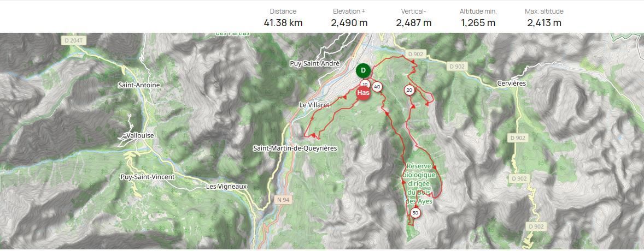Click the Cervières town label
The width and height of the screenshot is (644, 251).
[x=511, y=83]
